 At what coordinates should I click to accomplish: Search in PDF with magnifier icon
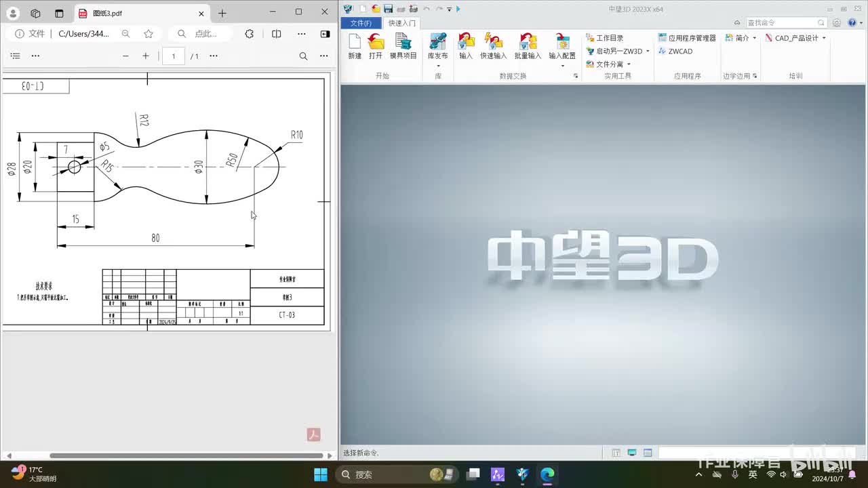point(304,56)
